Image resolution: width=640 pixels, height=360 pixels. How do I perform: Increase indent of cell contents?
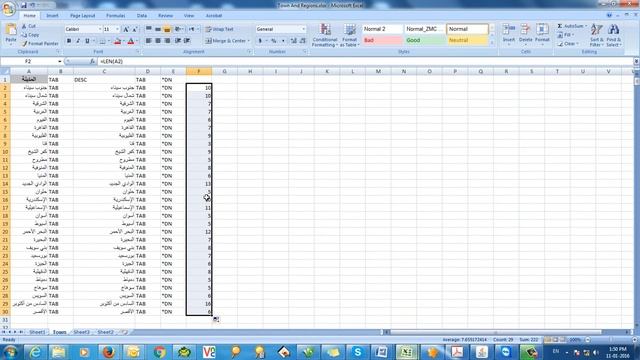tap(187, 41)
